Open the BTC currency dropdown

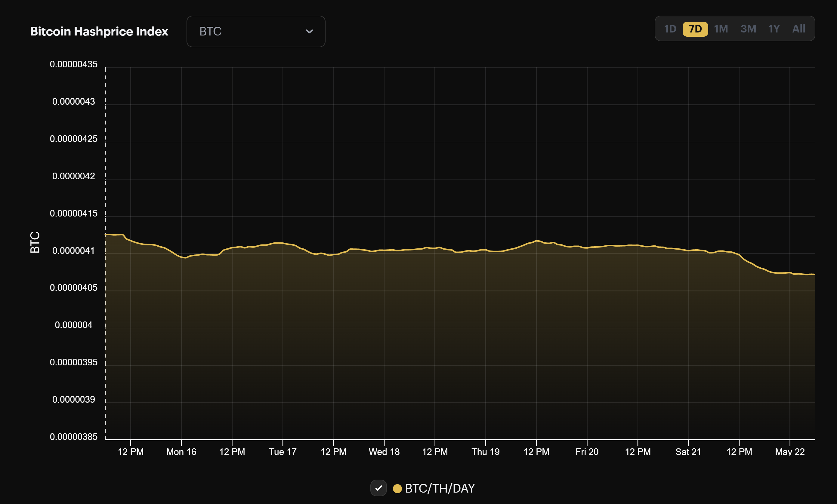click(x=256, y=31)
